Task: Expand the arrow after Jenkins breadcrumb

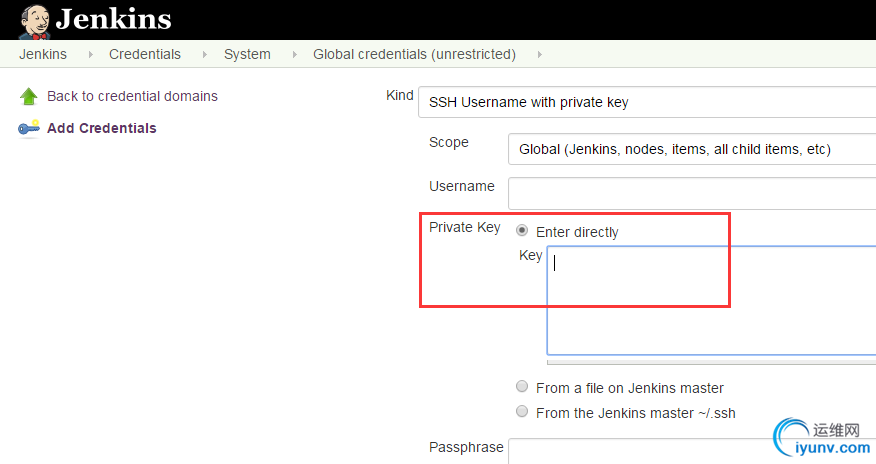Action: pos(91,54)
